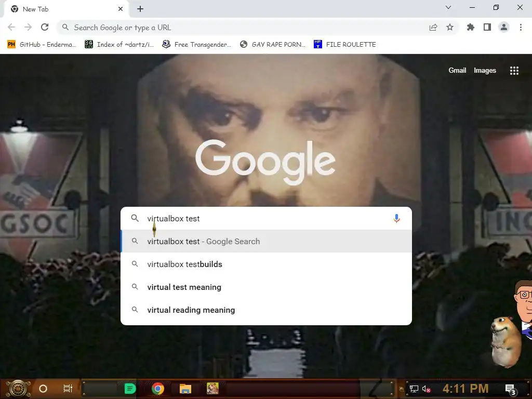
Task: Select 'virtual test meaning' suggestion
Action: click(x=267, y=287)
